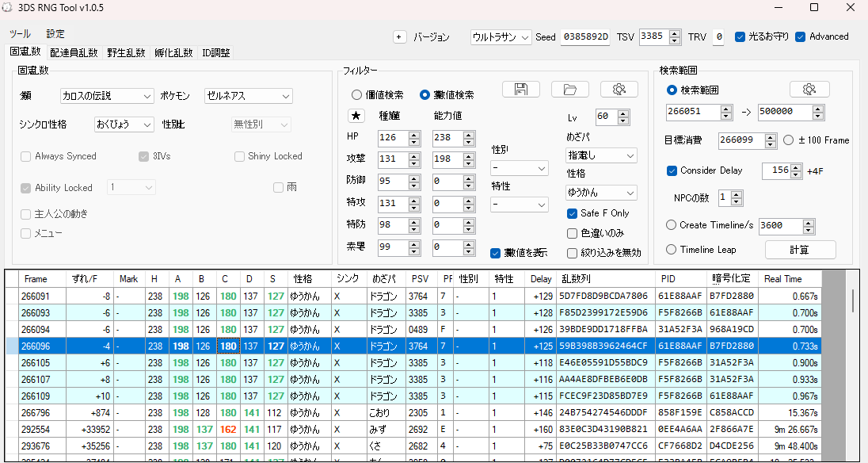Open filter file with folder icon

(569, 89)
